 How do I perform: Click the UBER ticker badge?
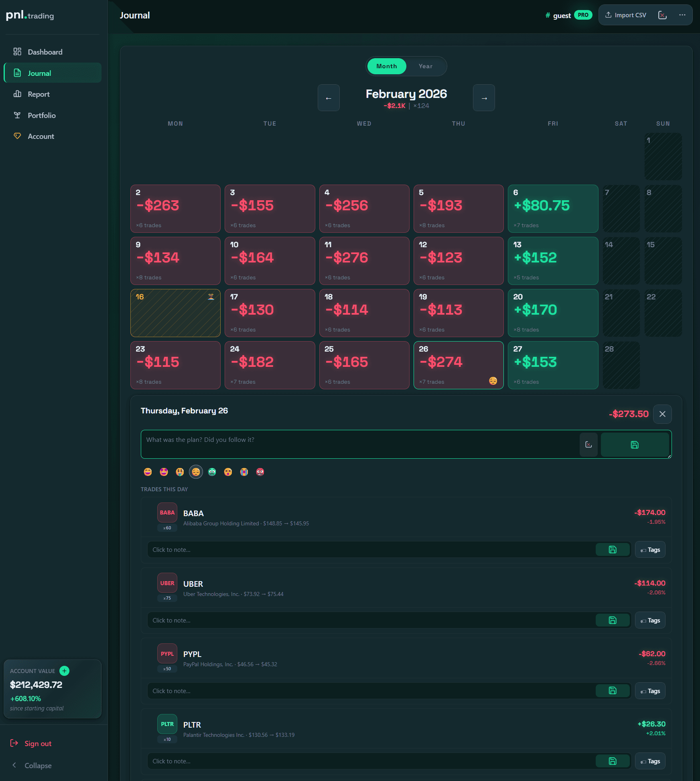[167, 583]
